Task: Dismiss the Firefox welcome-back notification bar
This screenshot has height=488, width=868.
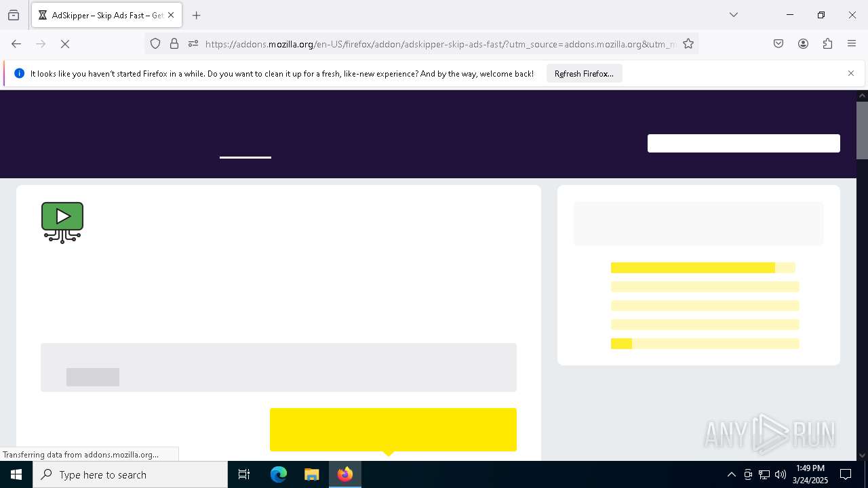Action: point(851,73)
